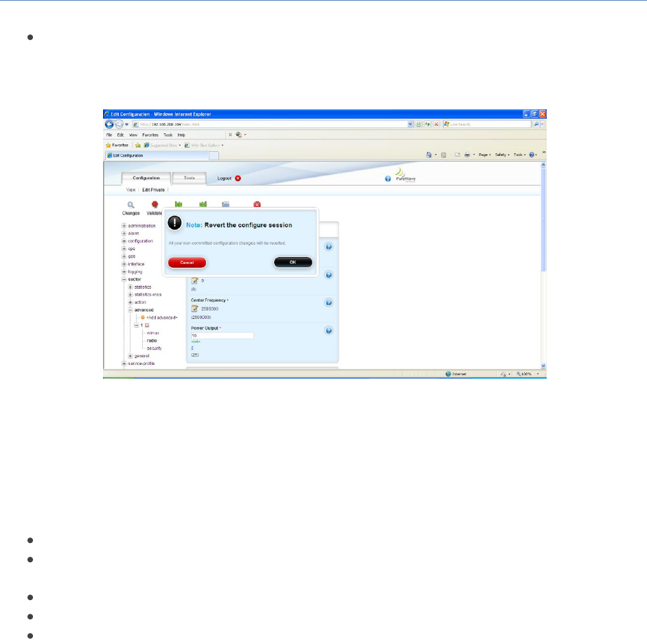Image resolution: width=647 pixels, height=644 pixels.
Task: Click the Read Mail icon in command bar
Action: (457, 155)
